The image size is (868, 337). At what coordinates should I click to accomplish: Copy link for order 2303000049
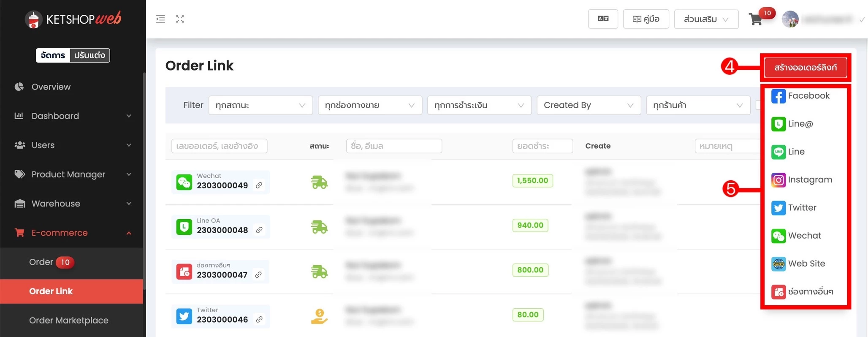point(259,185)
